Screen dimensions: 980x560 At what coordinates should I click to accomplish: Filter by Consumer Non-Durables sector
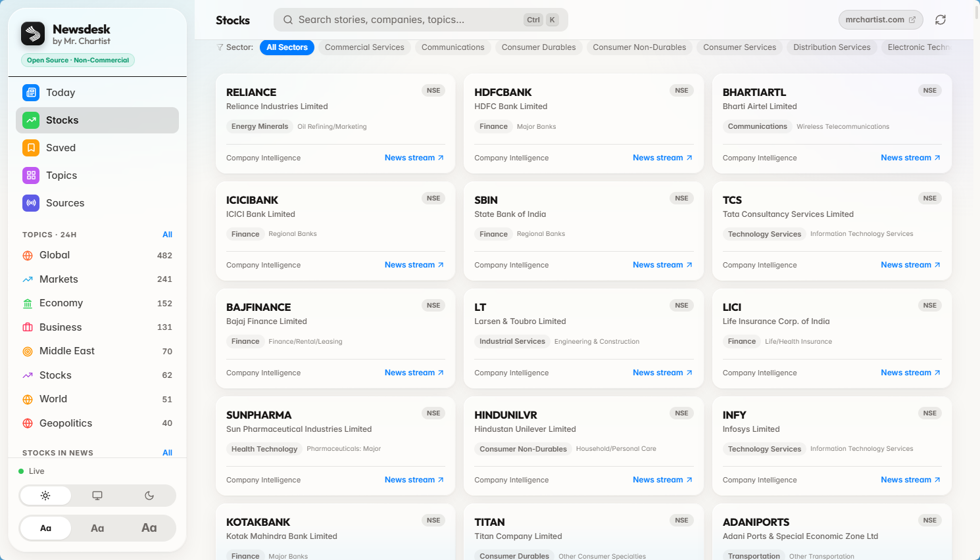pos(639,47)
